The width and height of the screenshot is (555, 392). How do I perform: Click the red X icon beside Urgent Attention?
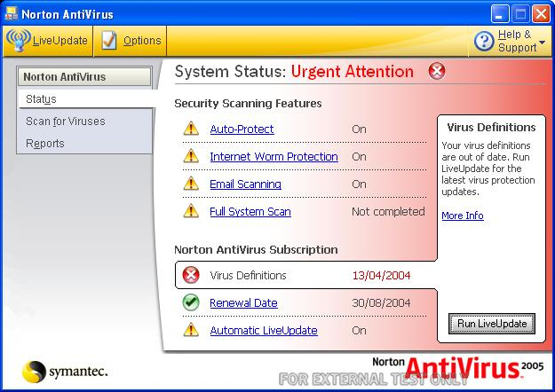(x=437, y=72)
